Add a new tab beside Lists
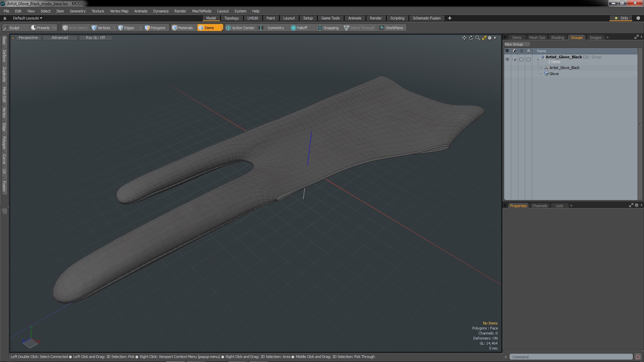The image size is (644, 362). [x=571, y=206]
